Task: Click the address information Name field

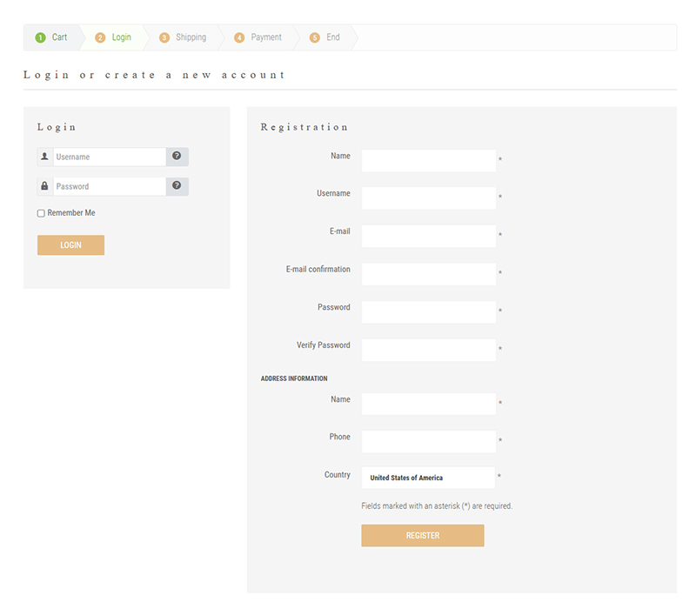Action: tap(428, 404)
